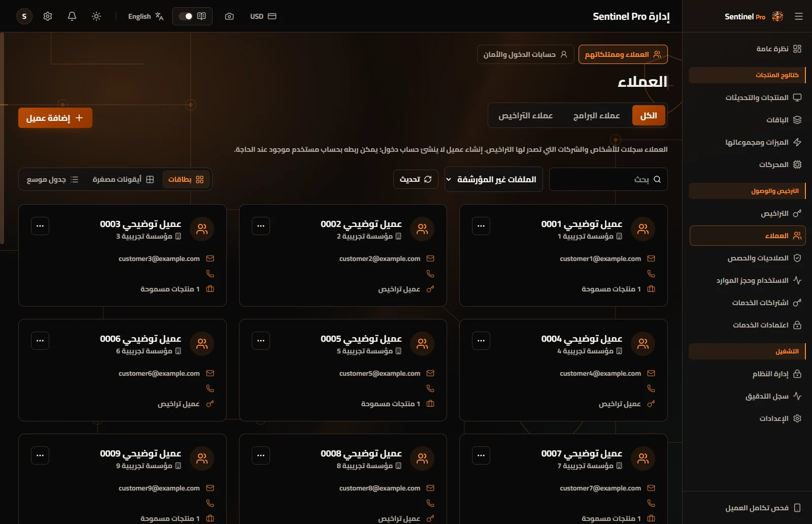Click the S user avatar

(24, 16)
